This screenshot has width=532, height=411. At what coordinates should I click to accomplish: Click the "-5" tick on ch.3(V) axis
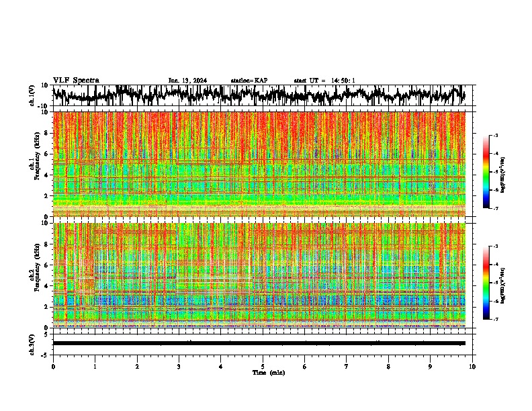pos(45,355)
